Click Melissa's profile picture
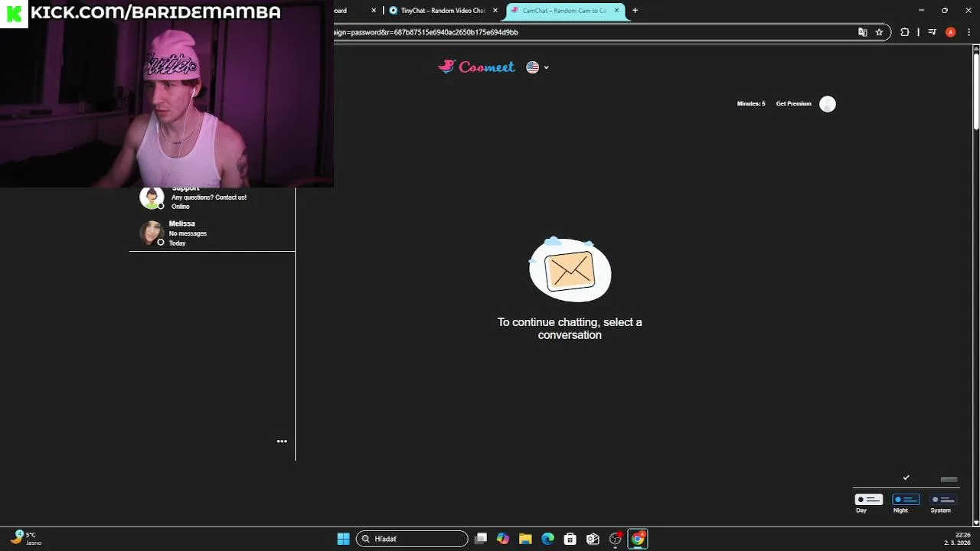This screenshot has width=980, height=551. pos(152,233)
